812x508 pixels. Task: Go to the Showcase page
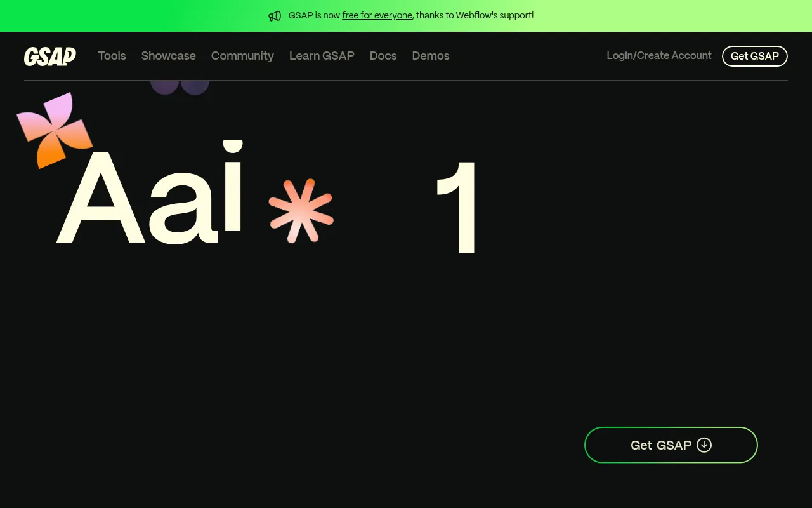[x=169, y=56]
